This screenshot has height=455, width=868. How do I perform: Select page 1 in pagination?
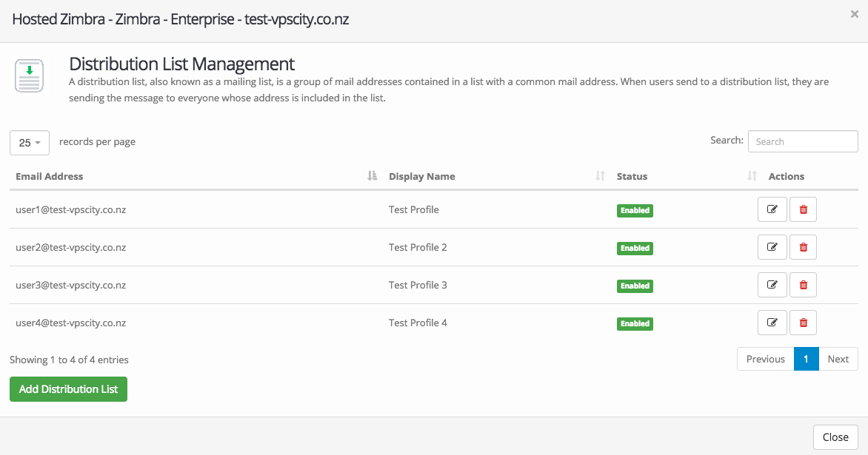pyautogui.click(x=806, y=359)
